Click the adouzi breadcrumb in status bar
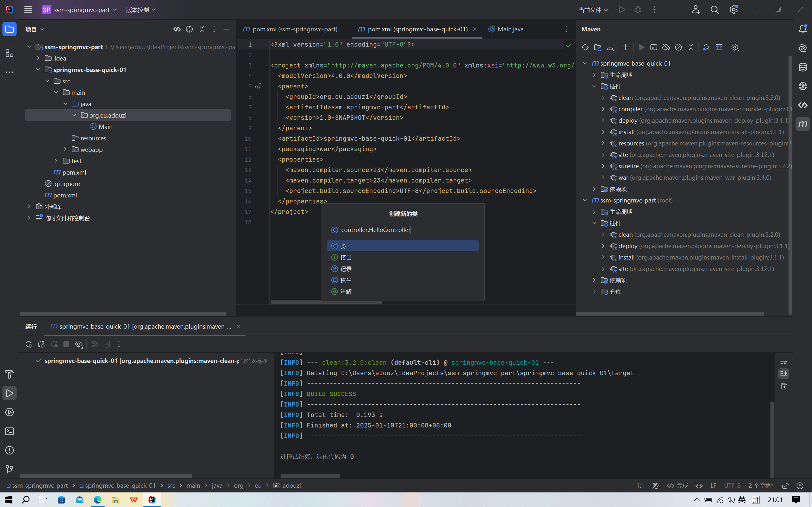Image resolution: width=812 pixels, height=507 pixels. (x=291, y=485)
